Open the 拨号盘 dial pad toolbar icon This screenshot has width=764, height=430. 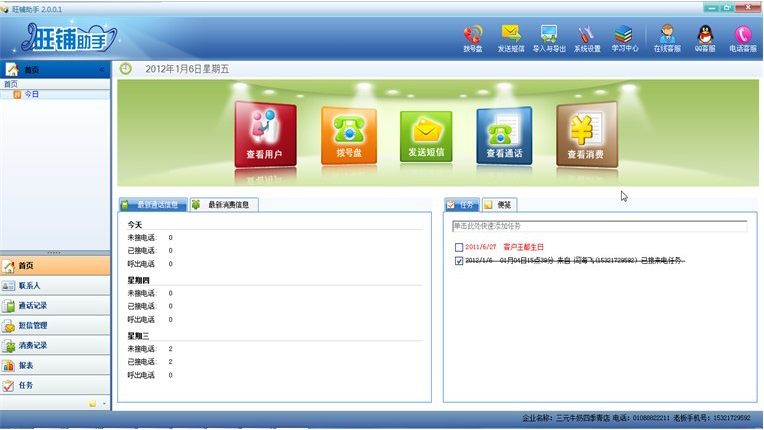[472, 37]
